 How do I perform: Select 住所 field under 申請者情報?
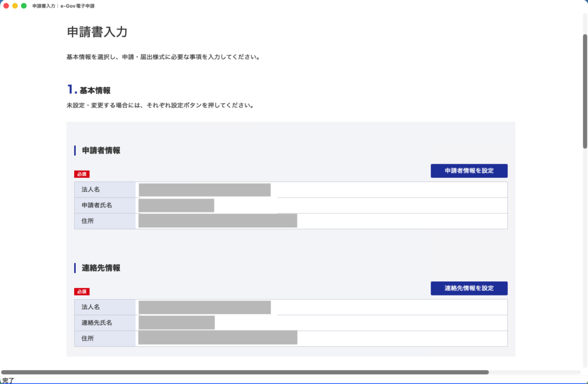click(322, 221)
